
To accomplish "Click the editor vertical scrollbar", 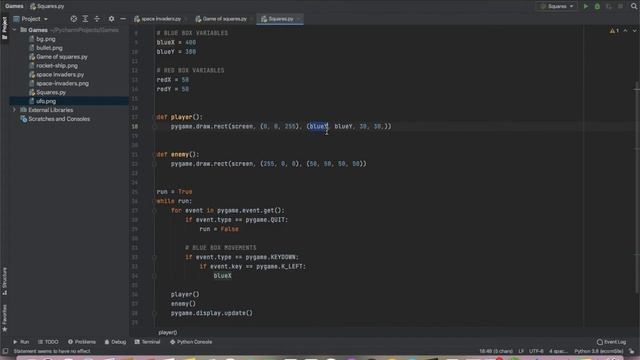I will (637, 188).
